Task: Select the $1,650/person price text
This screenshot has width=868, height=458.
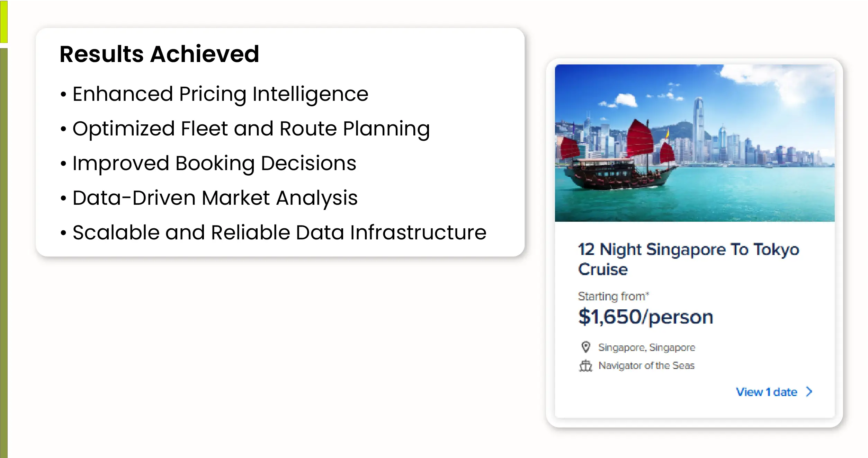Action: (646, 317)
